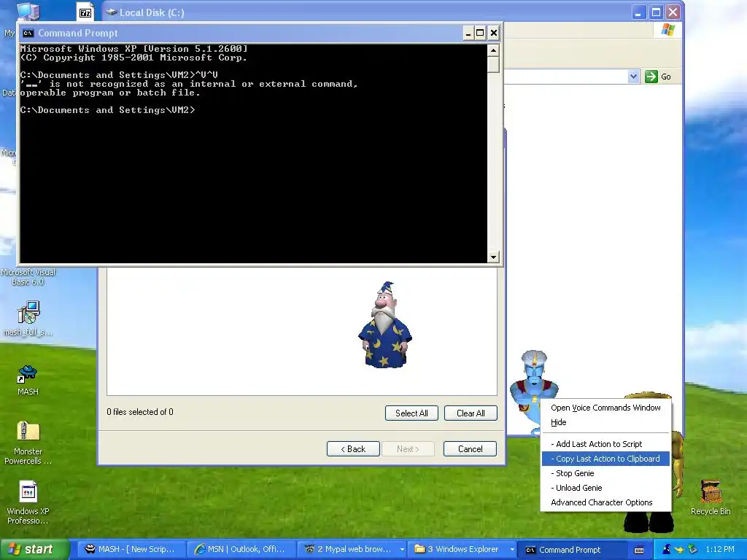Choose Copy Last Action to Clipboard

pyautogui.click(x=605, y=459)
